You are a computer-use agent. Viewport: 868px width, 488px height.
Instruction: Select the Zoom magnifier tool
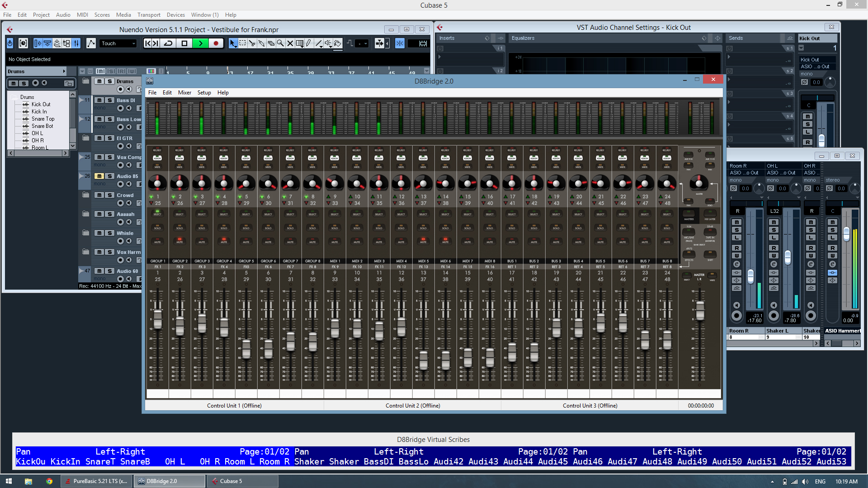(280, 43)
